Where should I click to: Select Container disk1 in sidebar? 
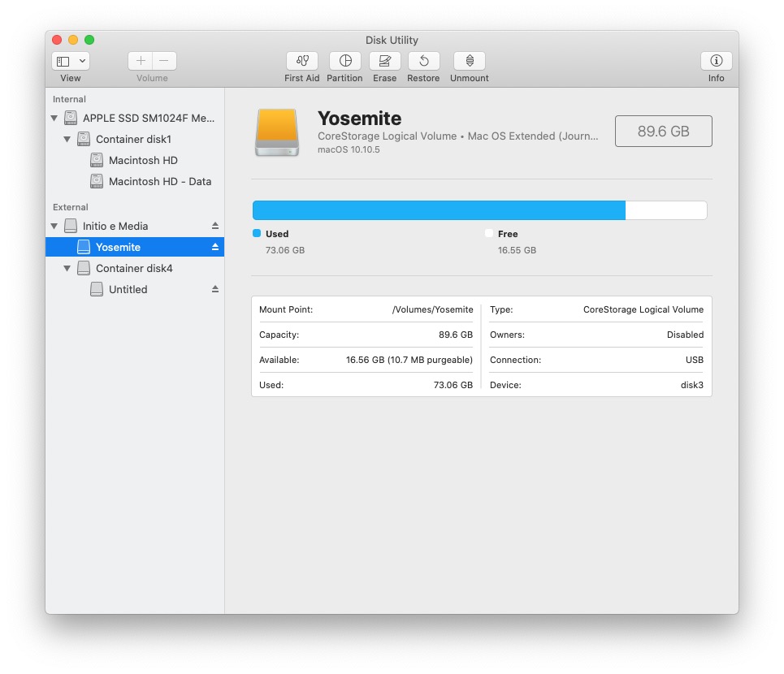click(x=135, y=139)
